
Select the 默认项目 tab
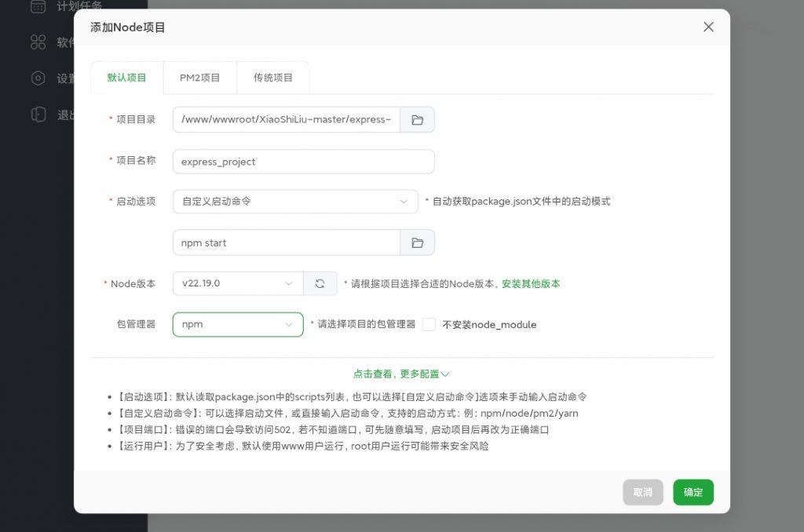[x=128, y=77]
